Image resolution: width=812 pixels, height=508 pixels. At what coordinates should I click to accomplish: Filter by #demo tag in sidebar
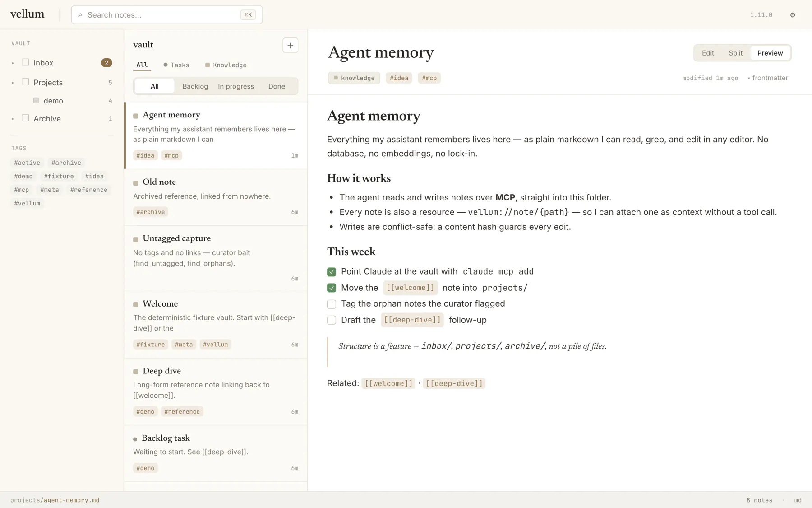(23, 176)
